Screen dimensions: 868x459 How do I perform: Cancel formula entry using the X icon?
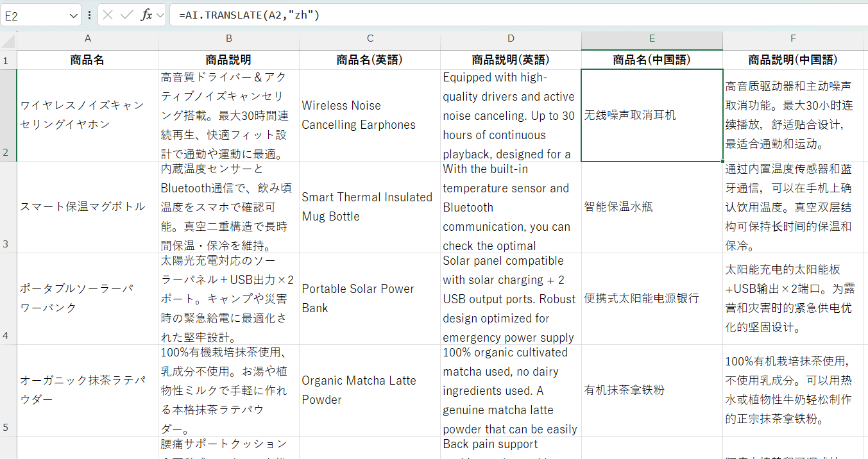pyautogui.click(x=108, y=14)
